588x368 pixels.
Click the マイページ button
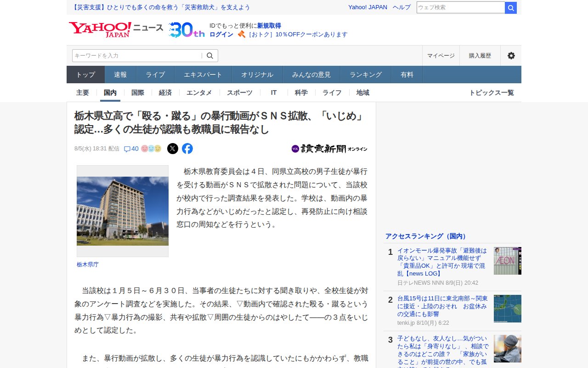coord(441,56)
